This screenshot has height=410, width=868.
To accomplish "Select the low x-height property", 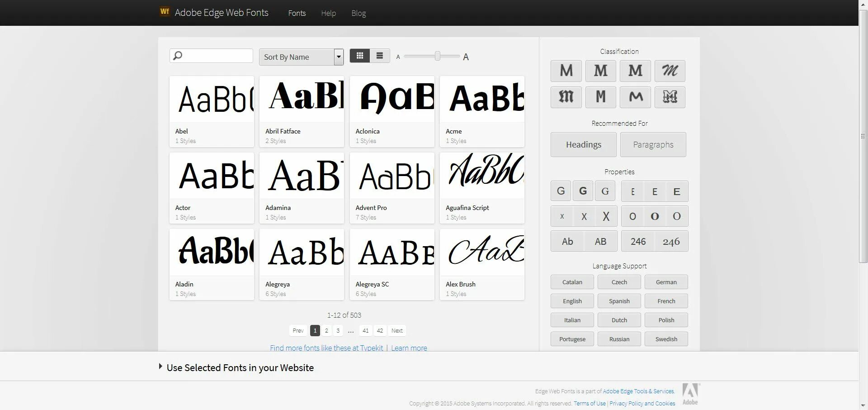I will click(x=562, y=216).
